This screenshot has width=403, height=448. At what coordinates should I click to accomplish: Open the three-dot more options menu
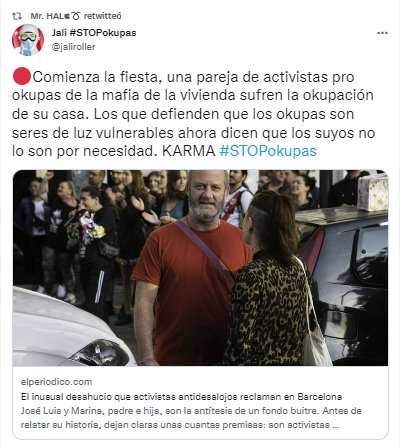click(x=382, y=33)
